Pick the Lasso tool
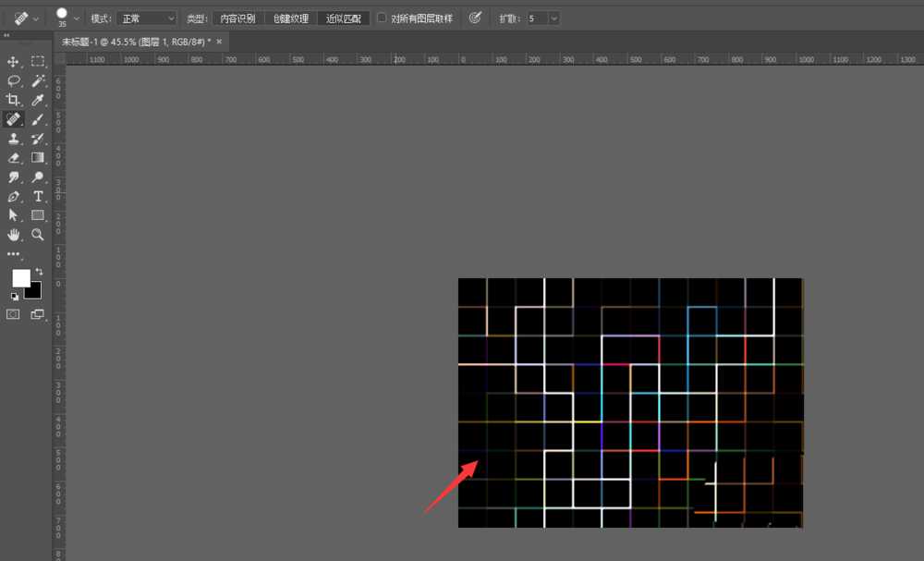 14,81
